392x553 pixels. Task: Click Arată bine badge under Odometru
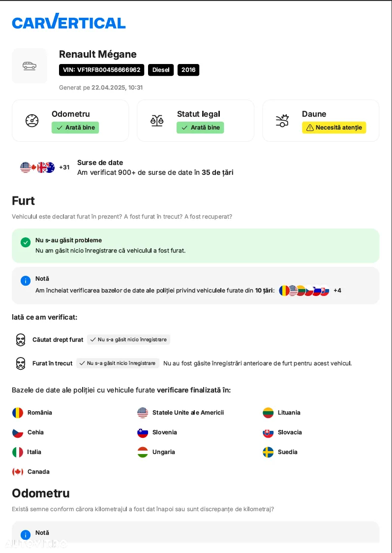tap(75, 128)
